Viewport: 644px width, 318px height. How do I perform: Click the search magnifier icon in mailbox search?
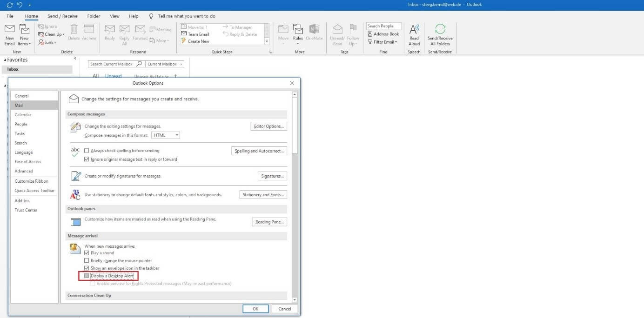pos(139,64)
